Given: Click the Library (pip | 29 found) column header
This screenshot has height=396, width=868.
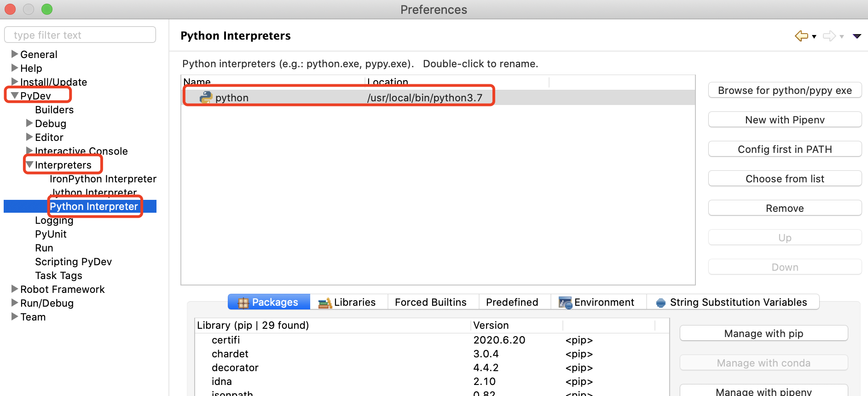Looking at the screenshot, I should coord(332,325).
